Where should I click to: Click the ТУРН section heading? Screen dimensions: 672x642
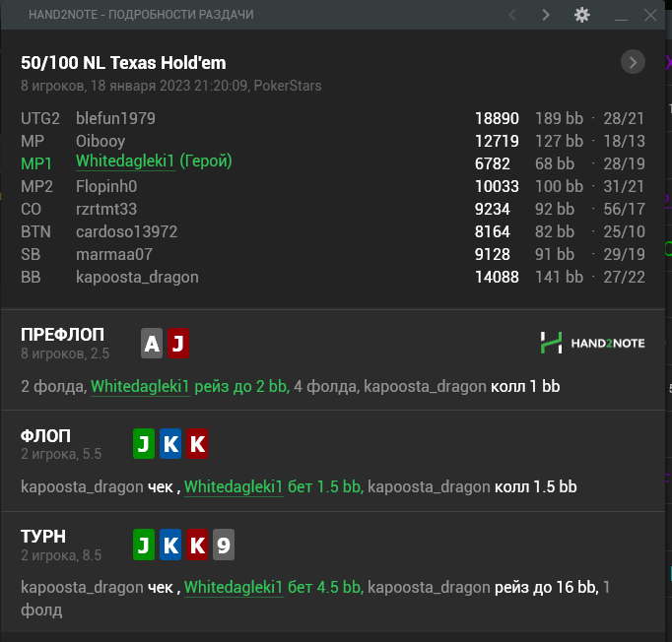click(x=43, y=537)
